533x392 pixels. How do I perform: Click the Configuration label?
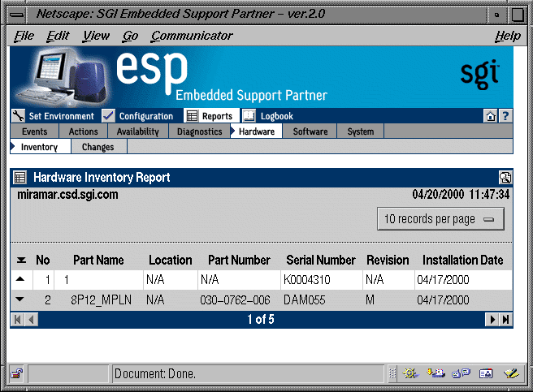(x=146, y=116)
